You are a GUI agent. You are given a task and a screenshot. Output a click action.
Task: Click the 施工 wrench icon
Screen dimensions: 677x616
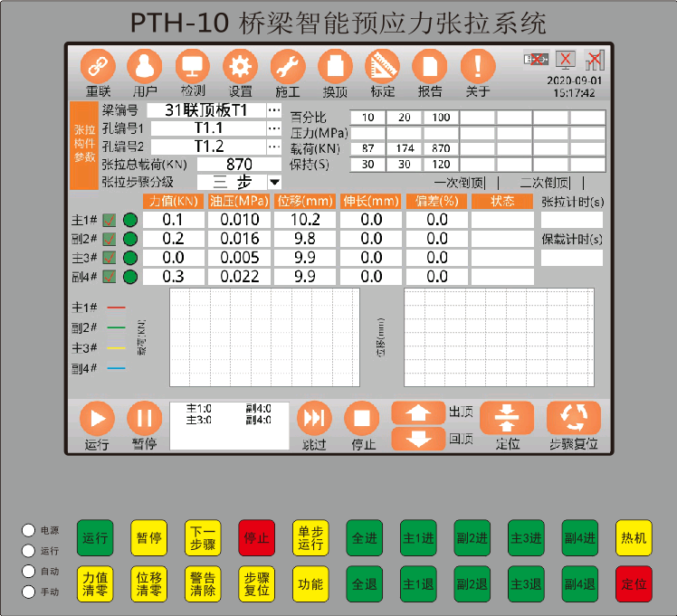point(288,66)
